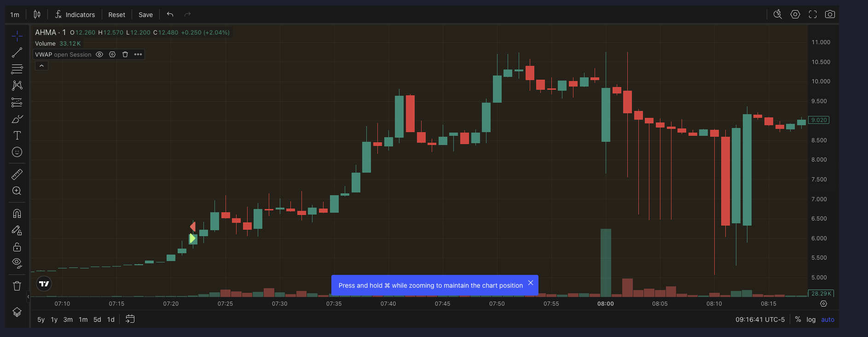The height and width of the screenshot is (337, 868).
Task: Toggle log scale on price axis
Action: [x=811, y=320]
